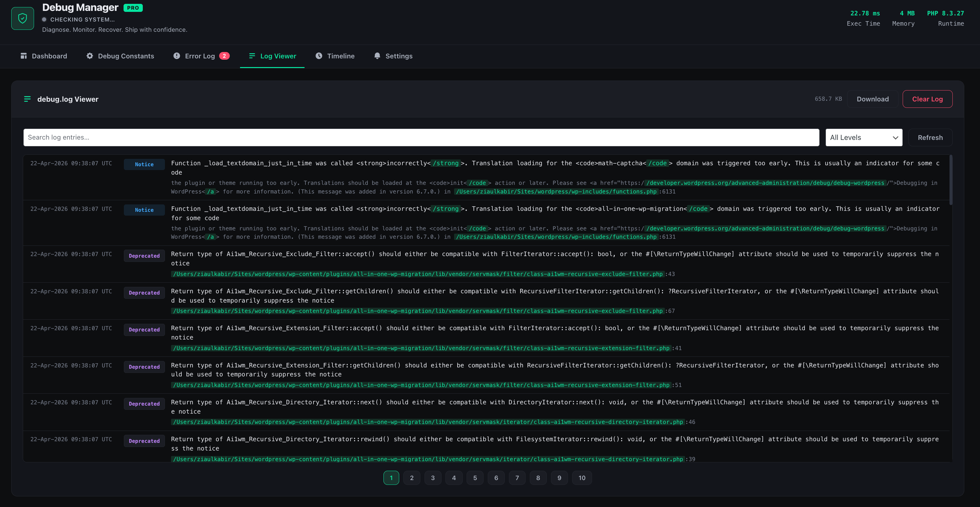Screen dimensions: 980x507
Task: Go to page 7 of log
Action: click(x=517, y=478)
